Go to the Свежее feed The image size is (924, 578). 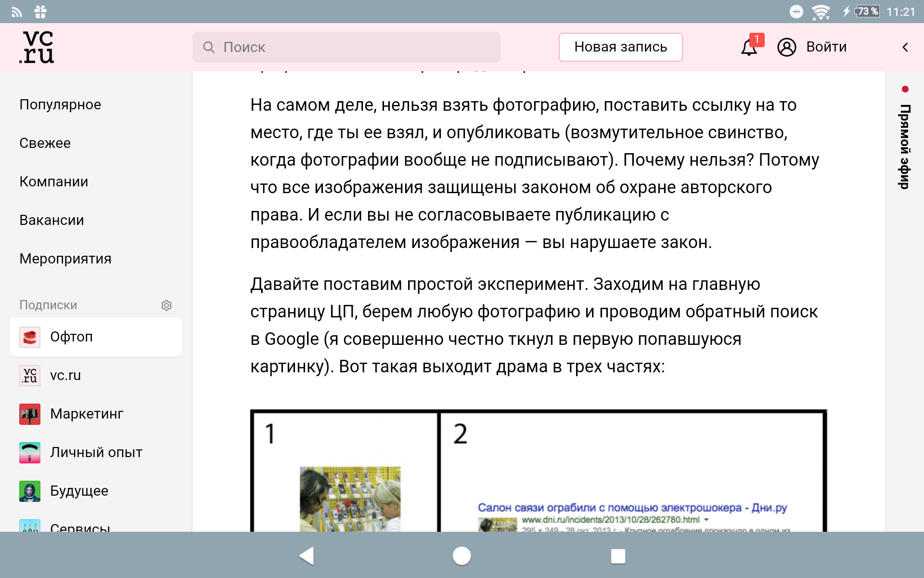coord(45,143)
